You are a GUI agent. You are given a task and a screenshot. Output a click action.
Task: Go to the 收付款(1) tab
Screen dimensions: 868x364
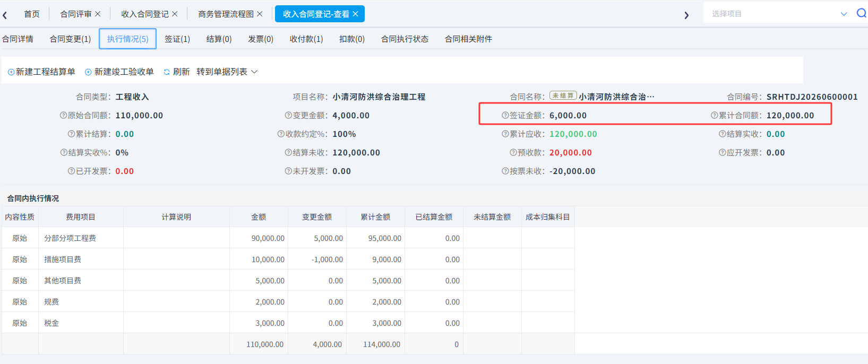[306, 39]
